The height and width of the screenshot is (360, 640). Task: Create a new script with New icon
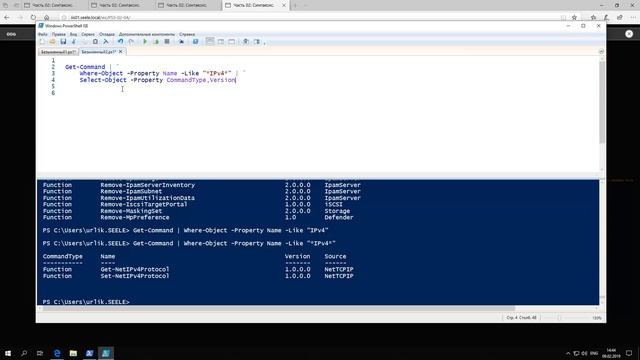[42, 42]
